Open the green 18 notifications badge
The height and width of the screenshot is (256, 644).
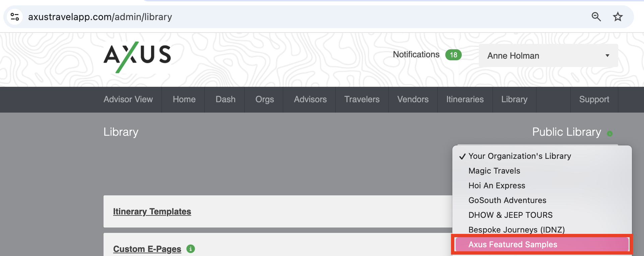click(x=453, y=55)
